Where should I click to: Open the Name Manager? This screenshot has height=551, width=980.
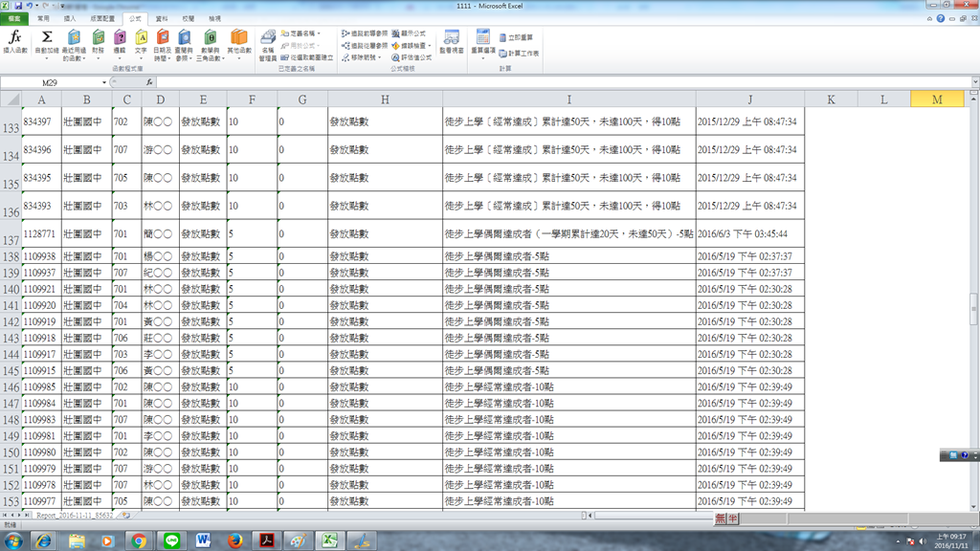268,45
